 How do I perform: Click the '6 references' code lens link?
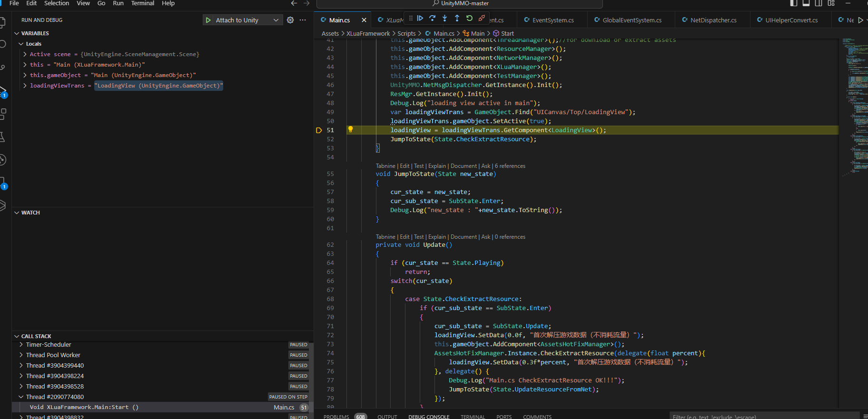(510, 166)
